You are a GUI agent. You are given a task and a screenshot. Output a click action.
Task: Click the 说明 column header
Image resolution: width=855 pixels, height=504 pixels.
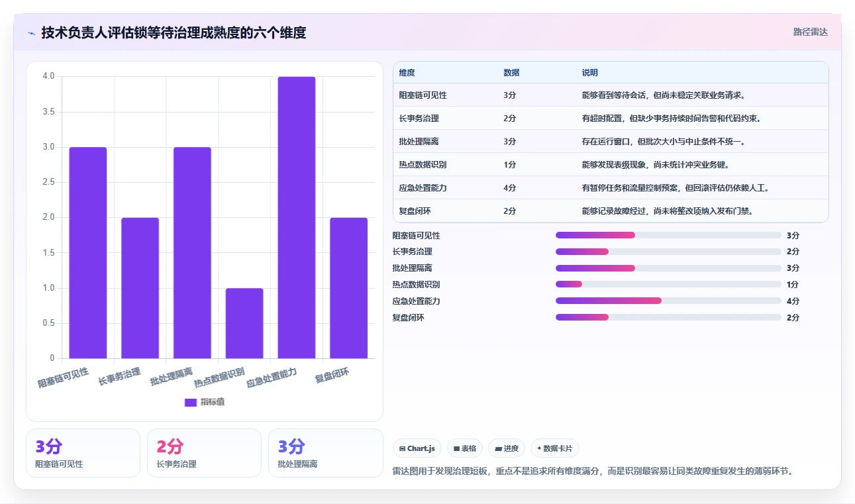pyautogui.click(x=589, y=72)
